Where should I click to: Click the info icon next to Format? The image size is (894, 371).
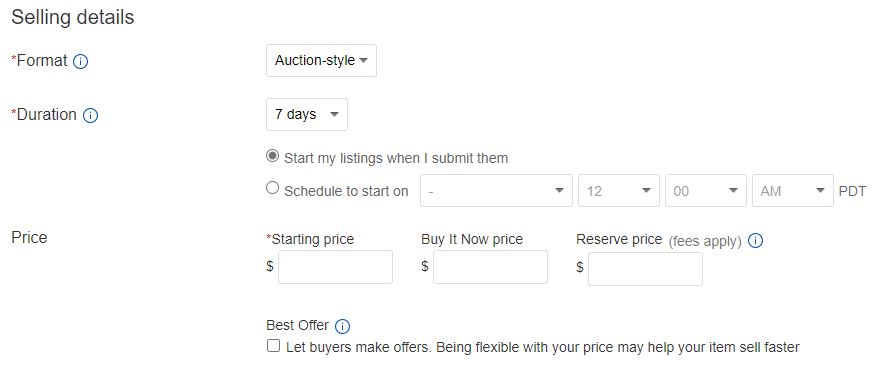pos(81,61)
